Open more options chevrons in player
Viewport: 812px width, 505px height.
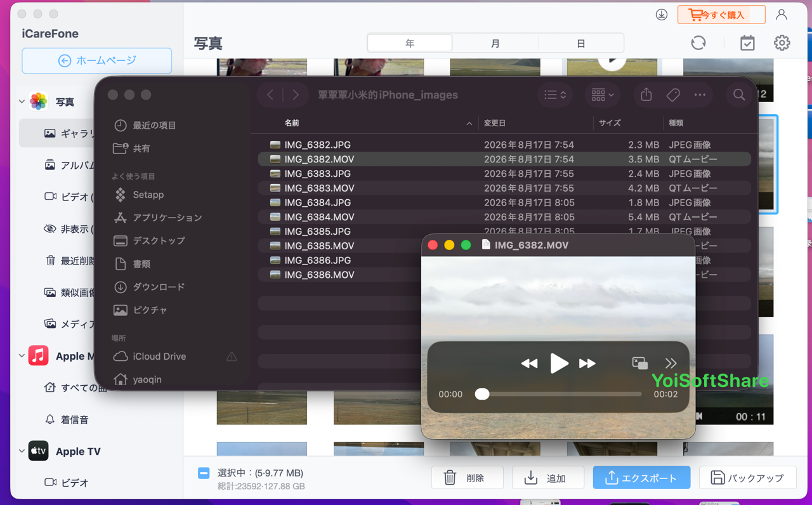[671, 363]
